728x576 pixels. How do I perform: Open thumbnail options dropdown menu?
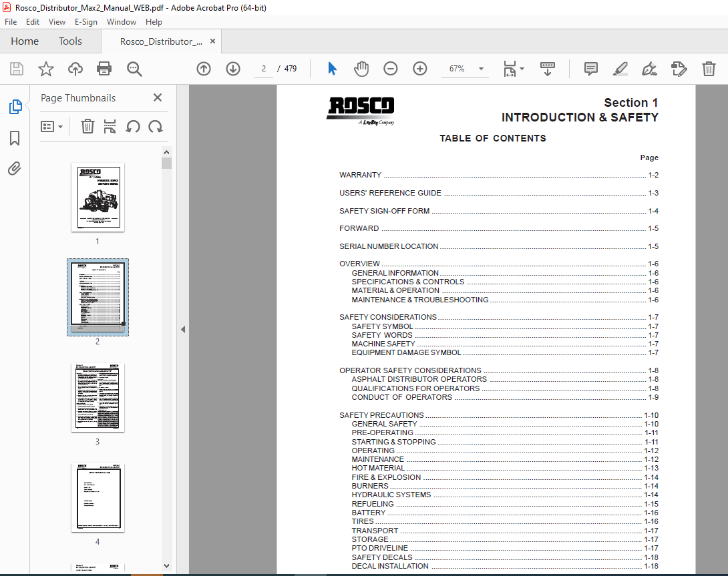(x=51, y=126)
